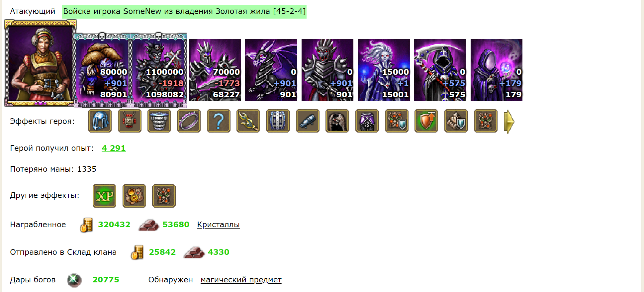This screenshot has width=644, height=292.
Task: Click the green XP bonus effect icon
Action: (104, 196)
